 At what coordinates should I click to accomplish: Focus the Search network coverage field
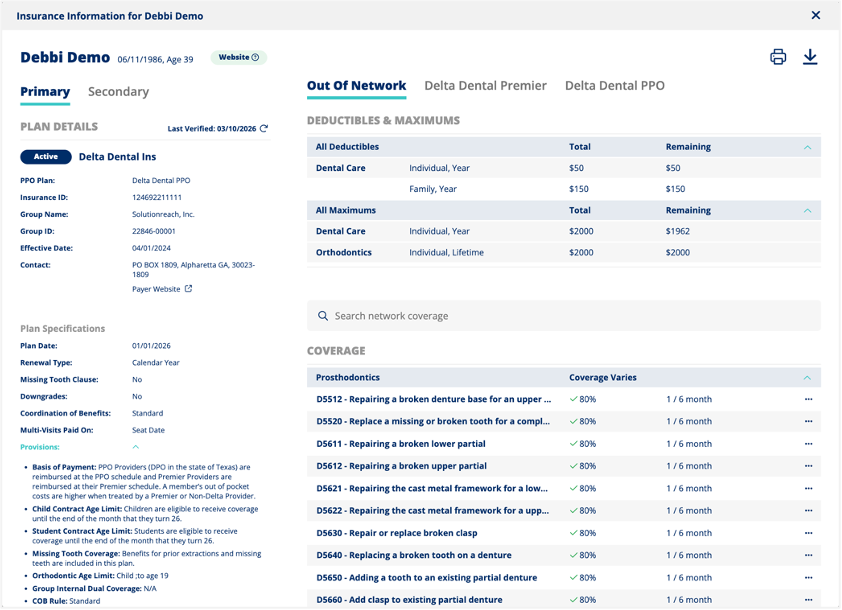coord(564,316)
